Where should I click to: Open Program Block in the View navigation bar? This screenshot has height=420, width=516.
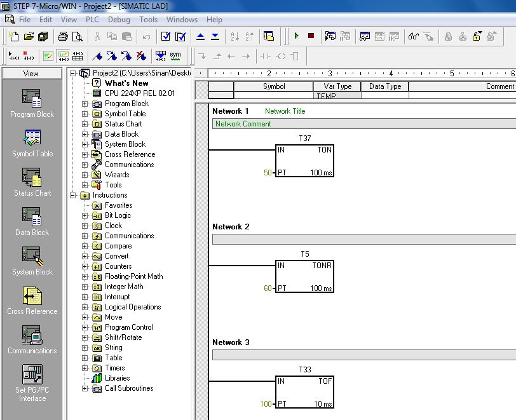pos(32,104)
